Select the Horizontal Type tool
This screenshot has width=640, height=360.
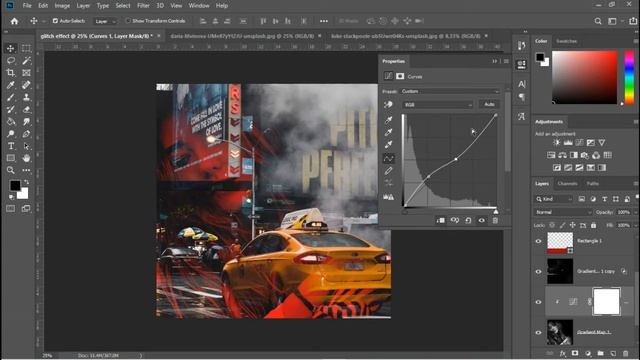[x=11, y=146]
